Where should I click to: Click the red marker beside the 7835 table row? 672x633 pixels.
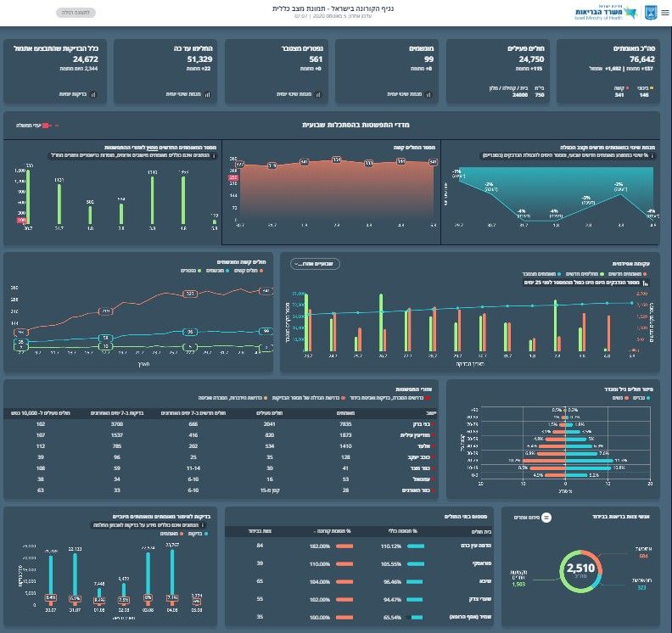[434, 425]
